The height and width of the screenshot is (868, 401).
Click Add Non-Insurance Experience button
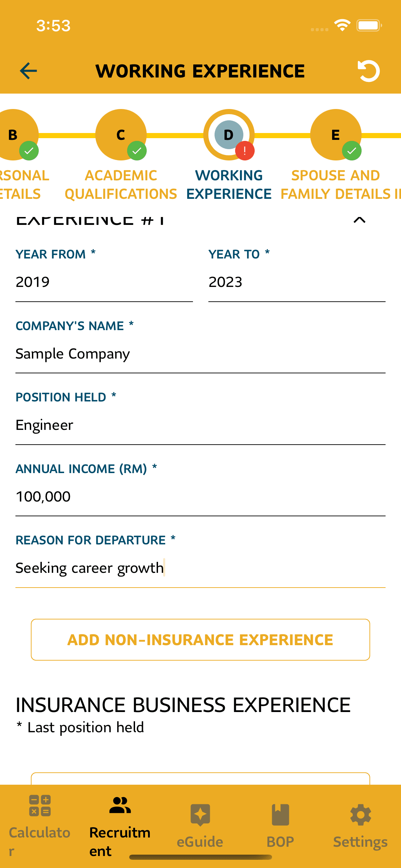click(200, 640)
